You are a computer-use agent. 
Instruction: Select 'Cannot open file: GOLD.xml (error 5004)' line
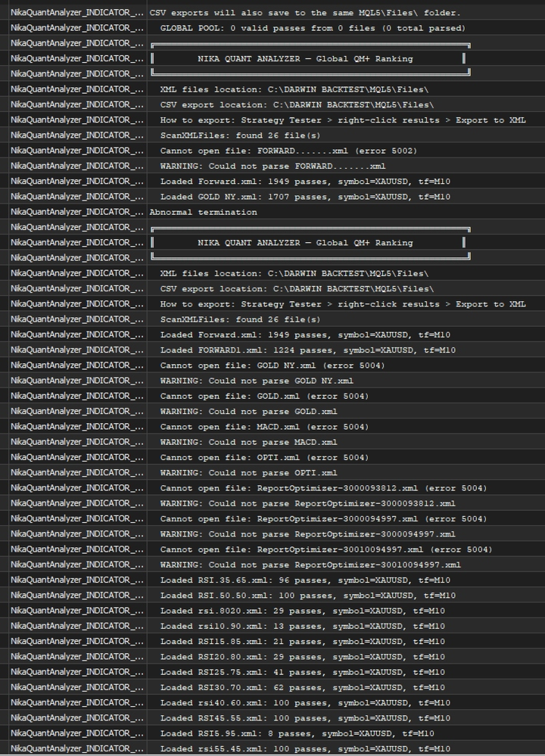pos(272,397)
